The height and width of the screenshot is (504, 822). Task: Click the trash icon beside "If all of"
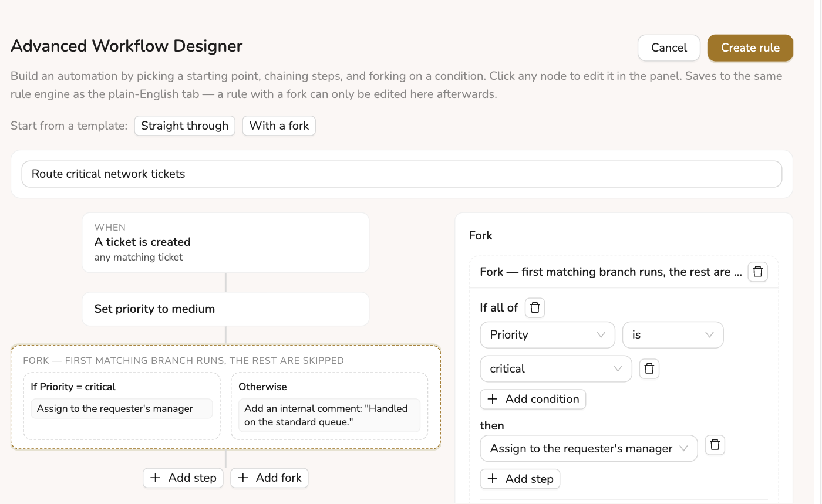pos(535,307)
